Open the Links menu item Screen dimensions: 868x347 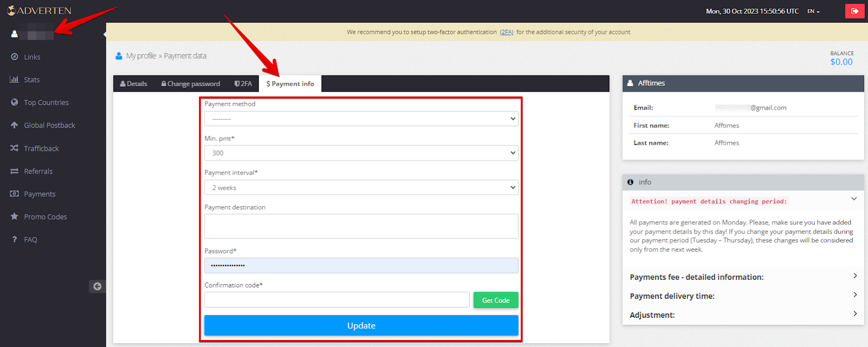pos(32,57)
